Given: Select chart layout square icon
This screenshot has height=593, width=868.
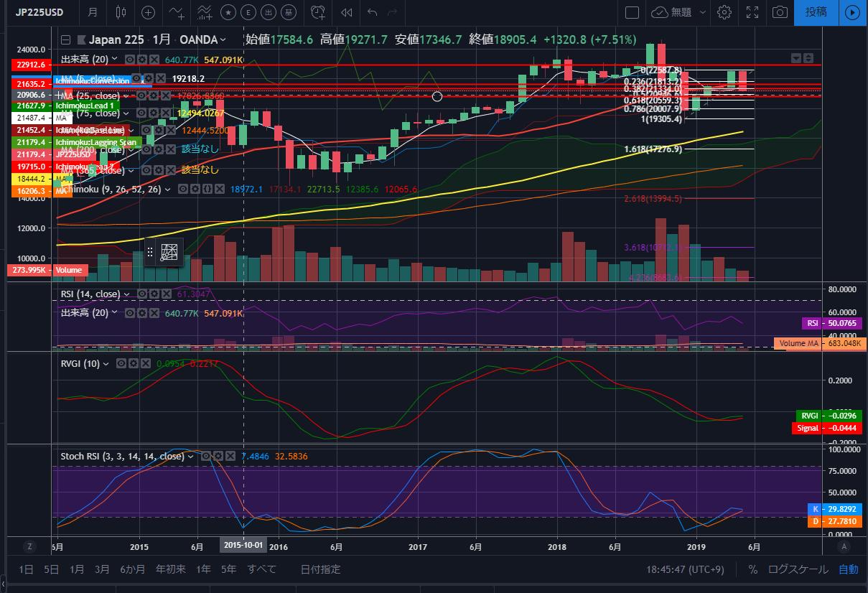Looking at the screenshot, I should coord(632,12).
